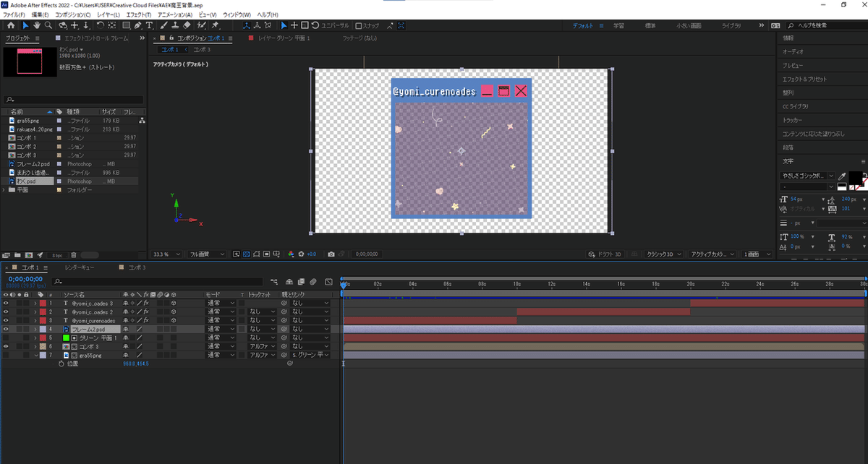Select the Puppet Pin tool
This screenshot has height=464, width=868.
(x=216, y=25)
